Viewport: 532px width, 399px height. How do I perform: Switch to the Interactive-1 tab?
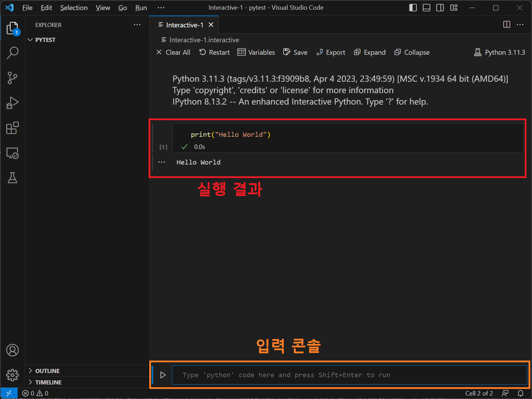pyautogui.click(x=184, y=25)
